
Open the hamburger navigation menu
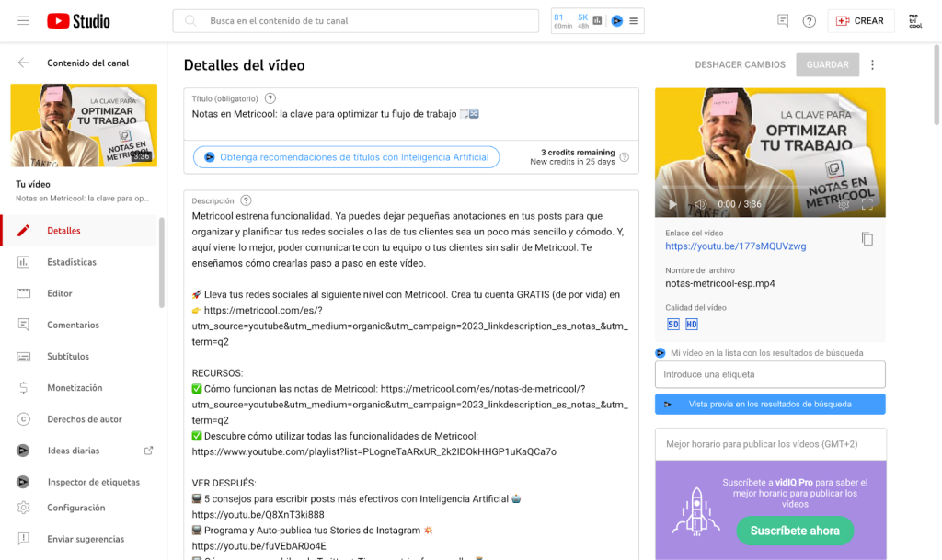(x=24, y=20)
